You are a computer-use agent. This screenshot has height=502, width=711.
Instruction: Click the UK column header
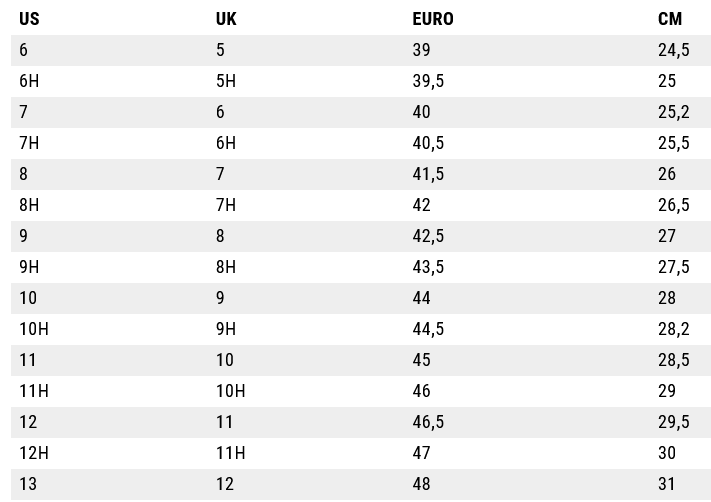(226, 19)
